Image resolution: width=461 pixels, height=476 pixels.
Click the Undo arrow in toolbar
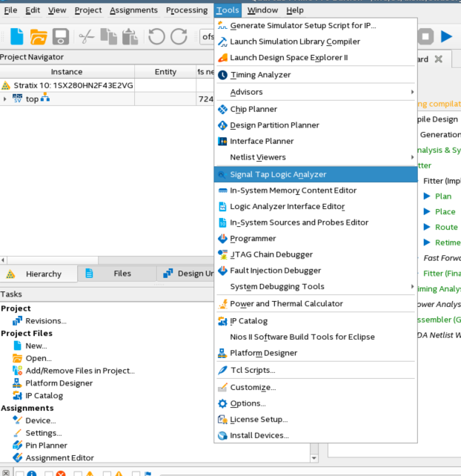[x=156, y=36]
